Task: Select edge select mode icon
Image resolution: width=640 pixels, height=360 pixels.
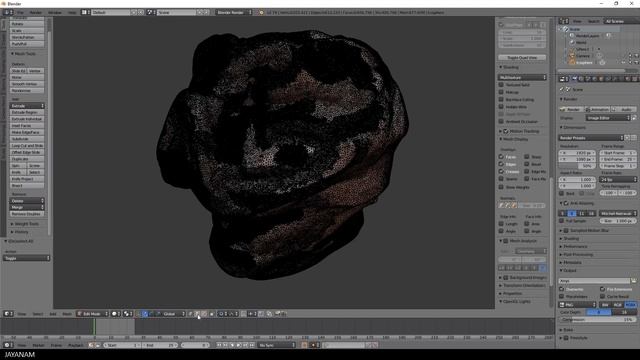Action: pos(197,314)
